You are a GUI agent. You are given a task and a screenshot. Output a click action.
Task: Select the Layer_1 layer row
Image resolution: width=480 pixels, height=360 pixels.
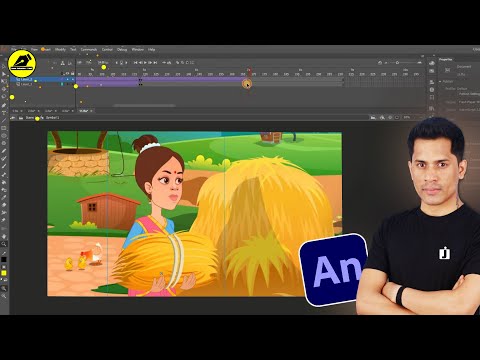(43, 84)
